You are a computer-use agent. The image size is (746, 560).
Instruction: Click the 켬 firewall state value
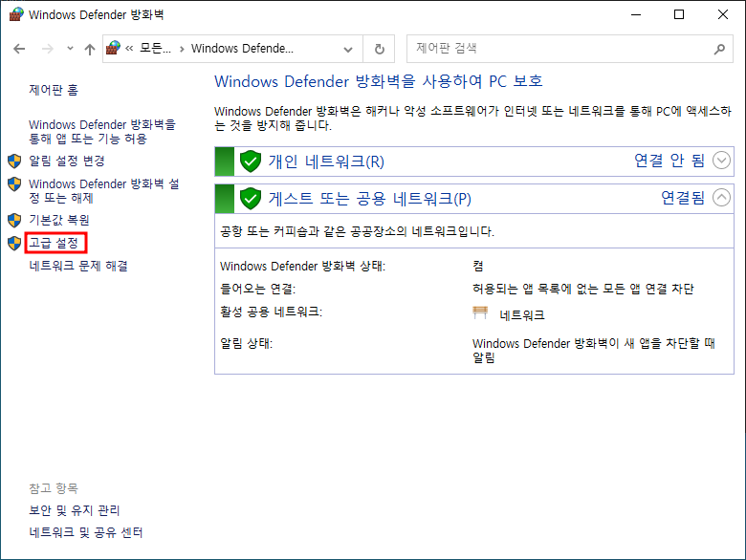click(x=478, y=267)
